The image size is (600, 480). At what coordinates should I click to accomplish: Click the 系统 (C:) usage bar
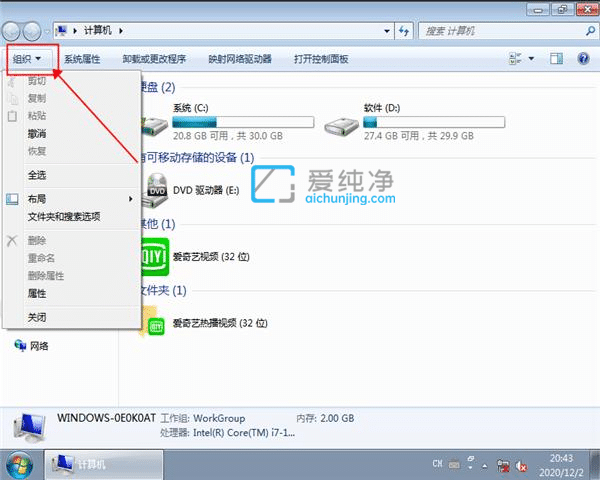click(243, 122)
